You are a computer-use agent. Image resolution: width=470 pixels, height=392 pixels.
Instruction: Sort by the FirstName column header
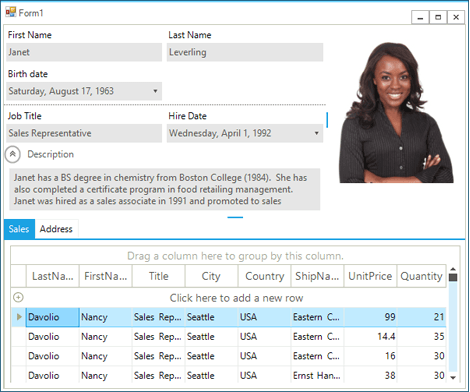coord(106,276)
